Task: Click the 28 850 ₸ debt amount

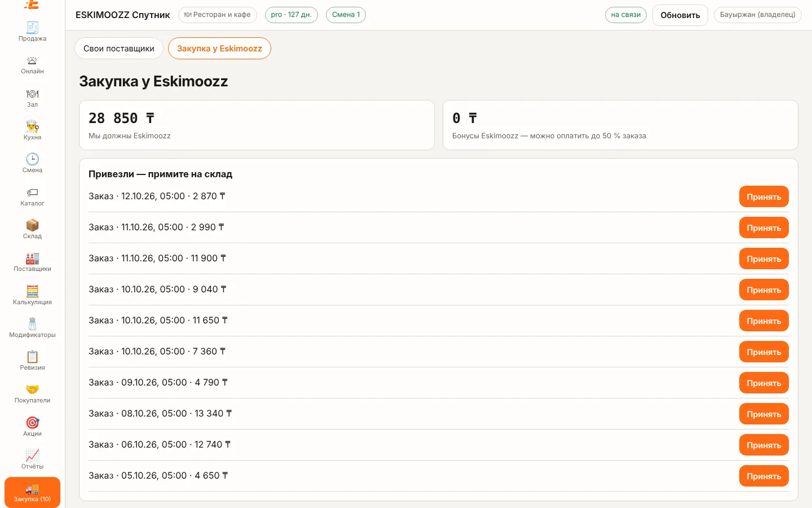Action: click(x=121, y=118)
